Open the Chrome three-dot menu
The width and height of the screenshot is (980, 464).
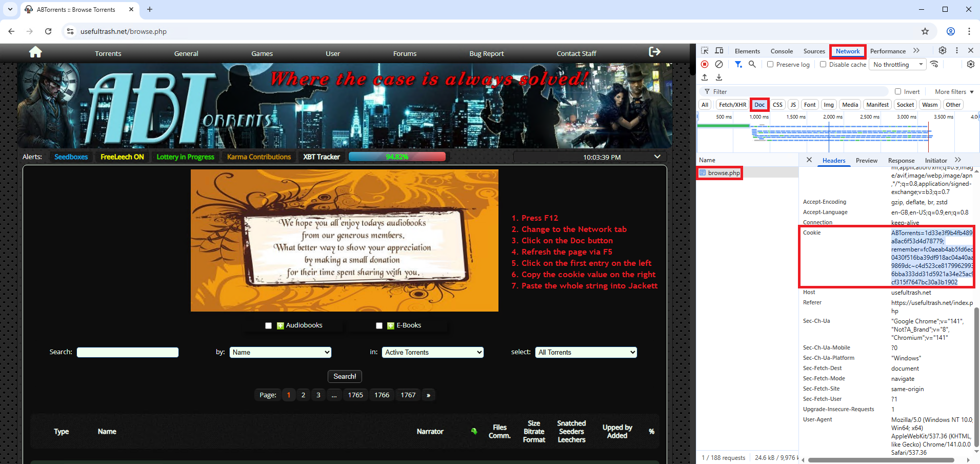(x=969, y=31)
